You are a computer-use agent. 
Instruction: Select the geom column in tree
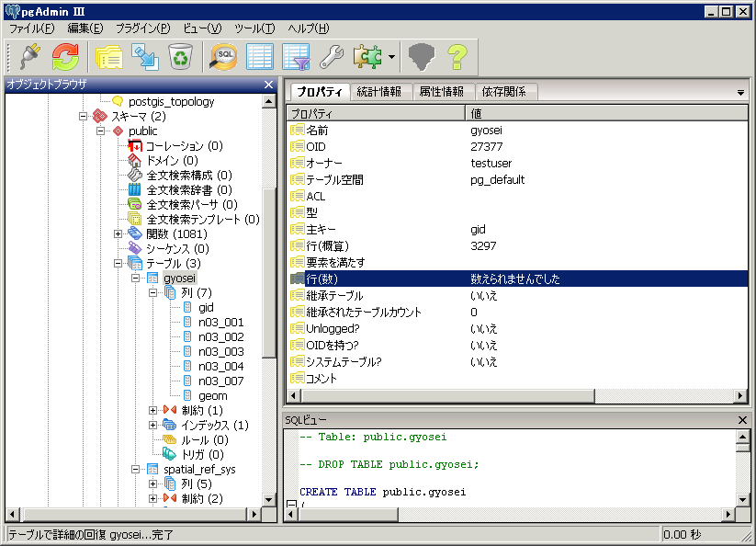coord(211,395)
